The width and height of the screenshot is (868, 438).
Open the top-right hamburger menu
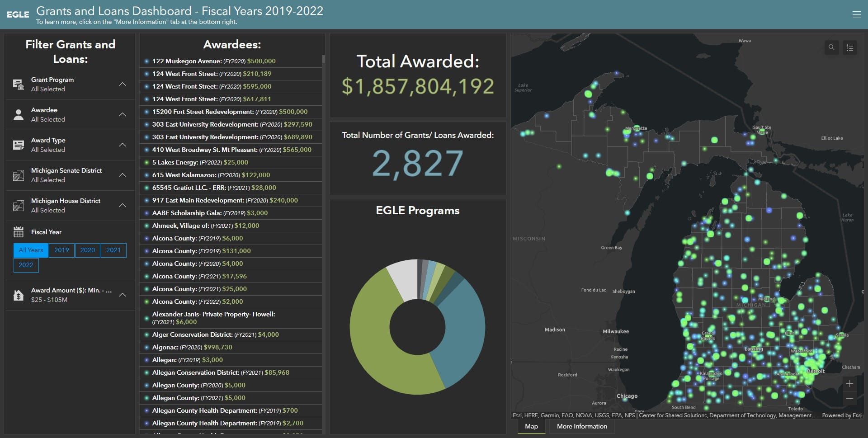tap(856, 14)
